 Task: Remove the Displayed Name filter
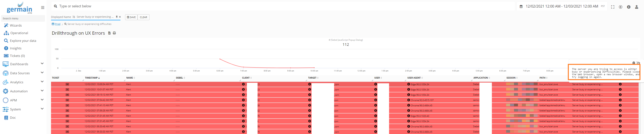click(x=120, y=17)
